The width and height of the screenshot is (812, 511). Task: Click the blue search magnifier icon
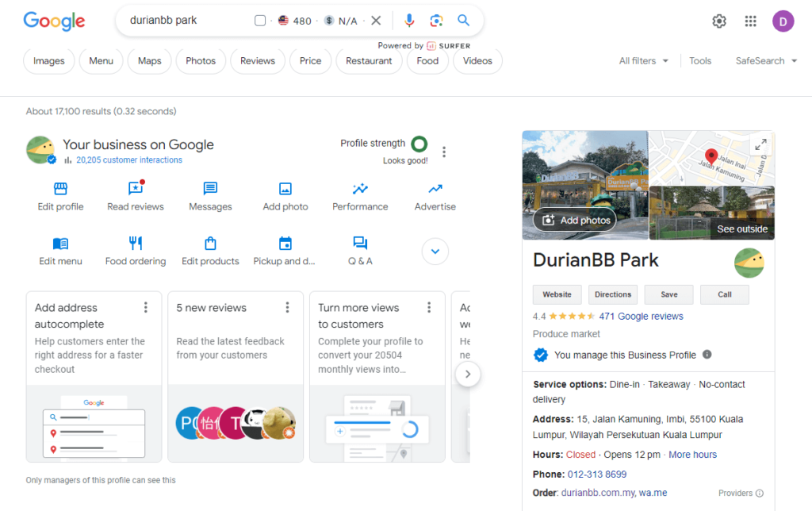coord(463,20)
